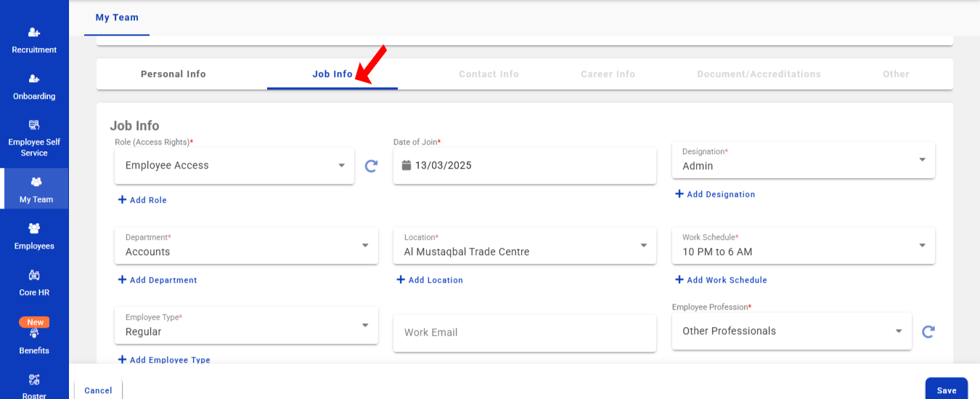Open the Onboarding sidebar icon

point(34,86)
